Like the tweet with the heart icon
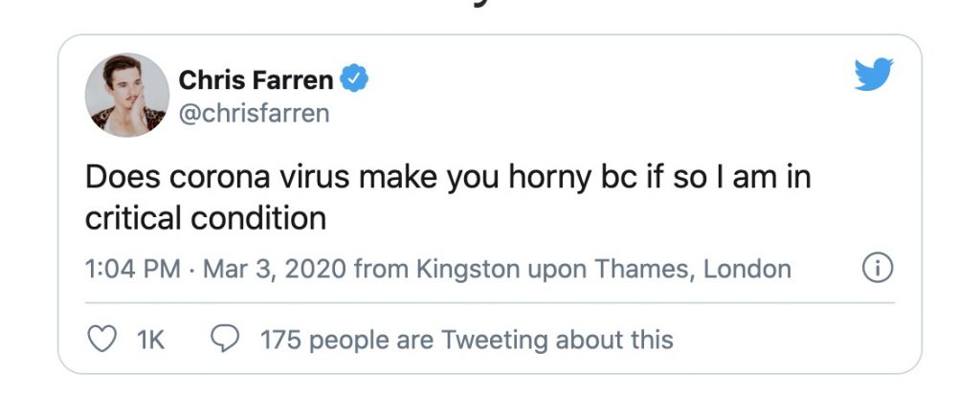This screenshot has width=980, height=417. coord(100,340)
